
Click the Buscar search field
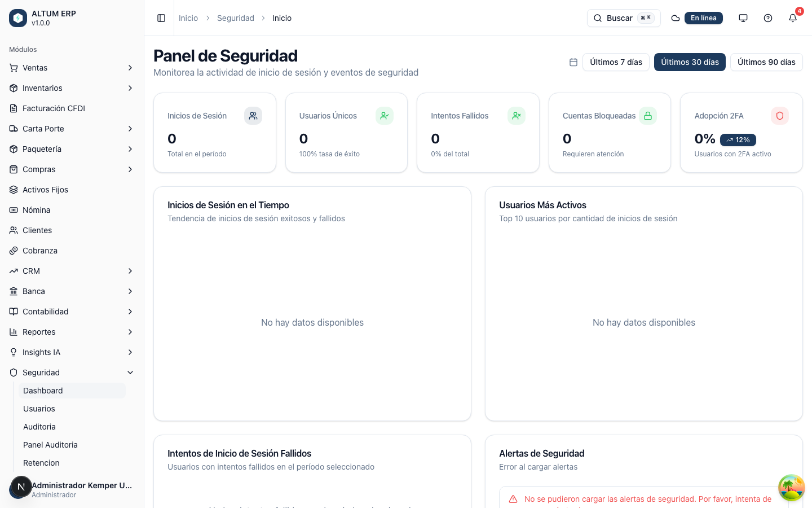pyautogui.click(x=624, y=18)
